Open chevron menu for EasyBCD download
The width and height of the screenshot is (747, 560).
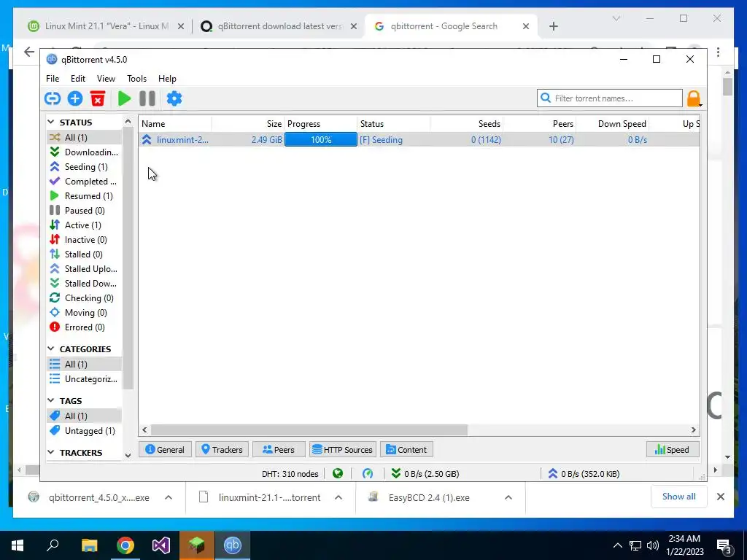(508, 497)
